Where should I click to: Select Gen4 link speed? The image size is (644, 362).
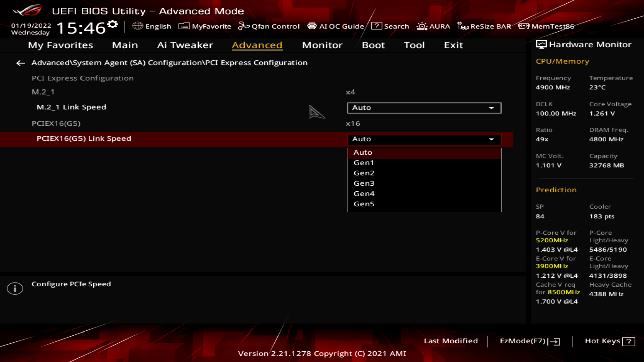coord(364,193)
